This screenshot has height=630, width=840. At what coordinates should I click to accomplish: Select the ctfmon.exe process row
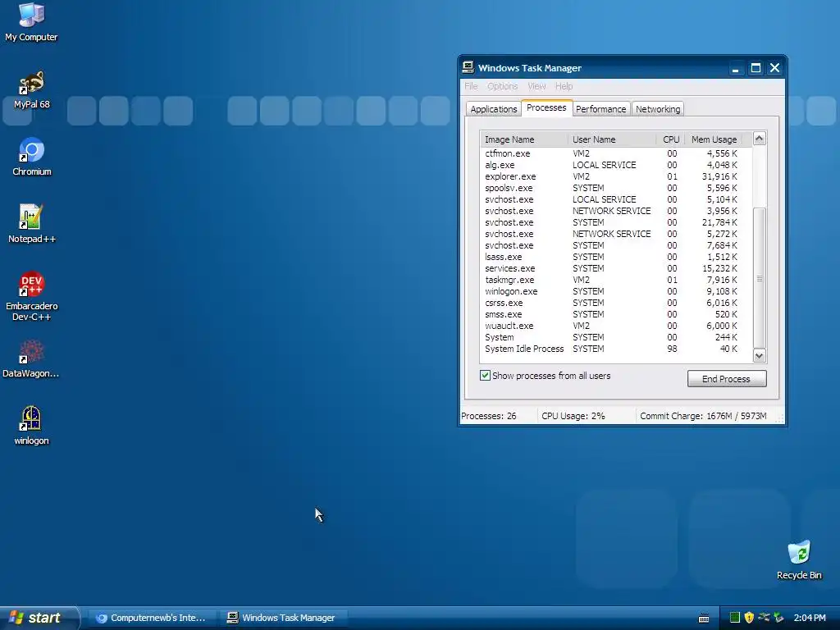(616, 153)
